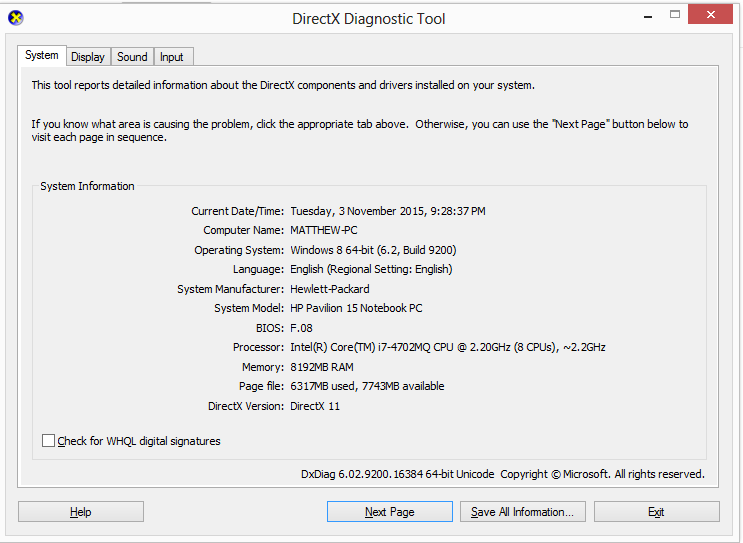Click Save All Information button

click(x=523, y=512)
